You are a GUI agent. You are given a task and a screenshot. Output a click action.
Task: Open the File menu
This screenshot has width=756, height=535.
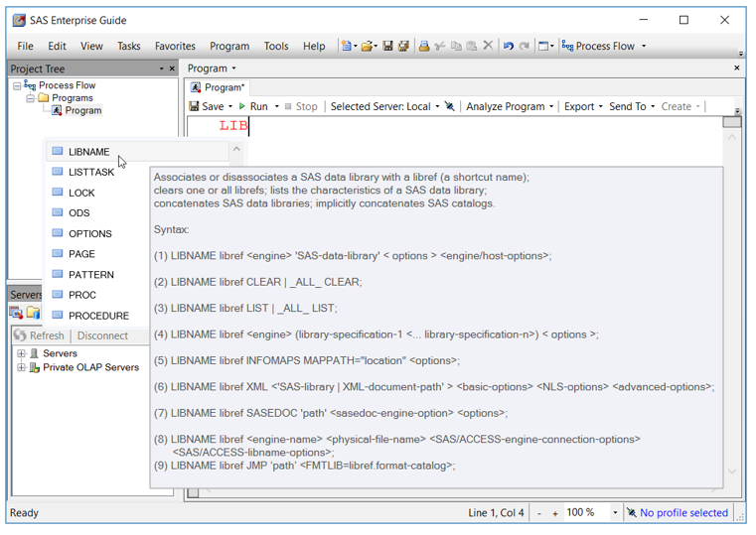coord(25,47)
